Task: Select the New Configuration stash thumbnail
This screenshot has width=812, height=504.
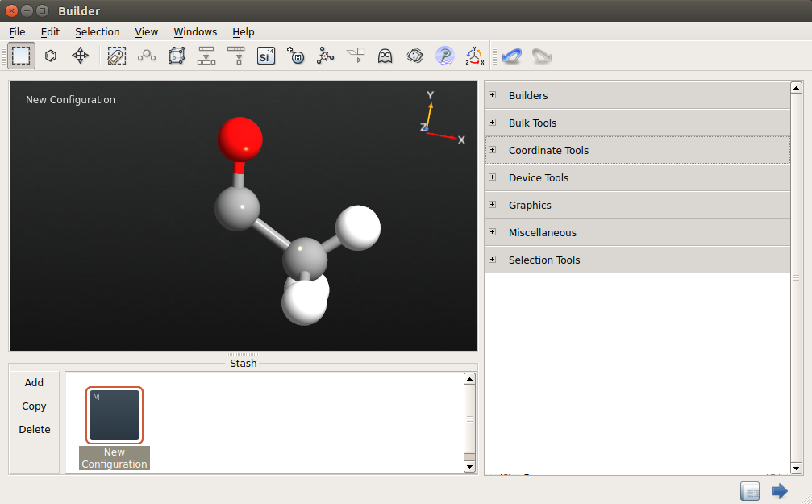Action: coord(115,415)
